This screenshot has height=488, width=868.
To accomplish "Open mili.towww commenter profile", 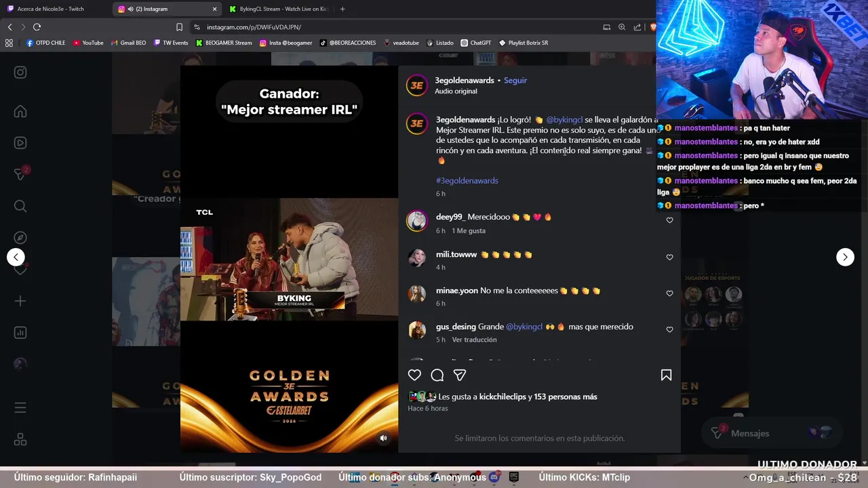I will pos(456,255).
